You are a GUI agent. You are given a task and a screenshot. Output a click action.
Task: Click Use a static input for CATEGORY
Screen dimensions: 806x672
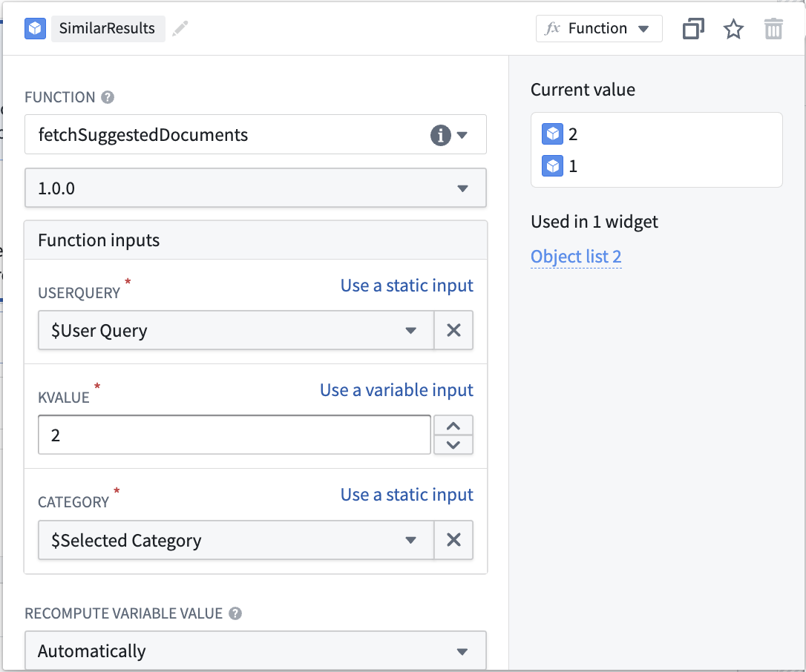(407, 494)
